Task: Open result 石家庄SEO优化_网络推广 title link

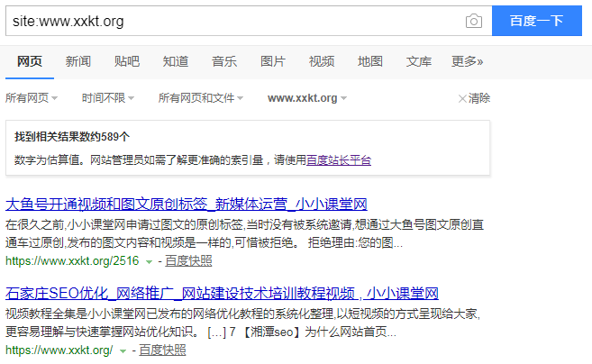Action: [x=222, y=294]
